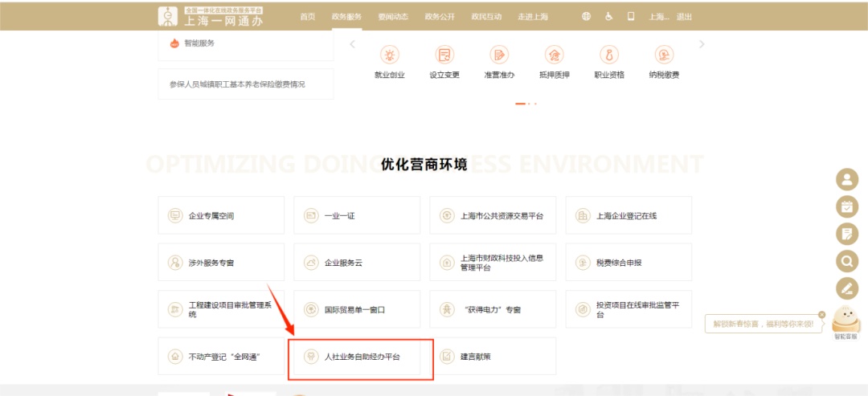The height and width of the screenshot is (396, 868).
Task: Open the 国际贸易单一窗口 card
Action: [357, 309]
